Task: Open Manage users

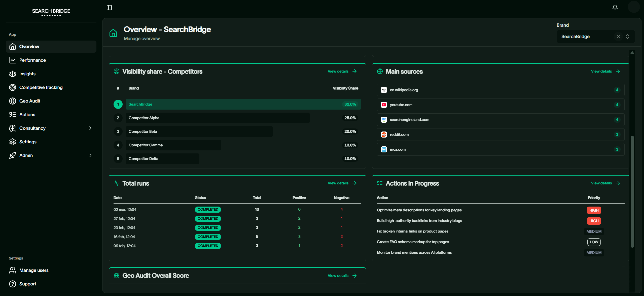Action: (x=51, y=270)
